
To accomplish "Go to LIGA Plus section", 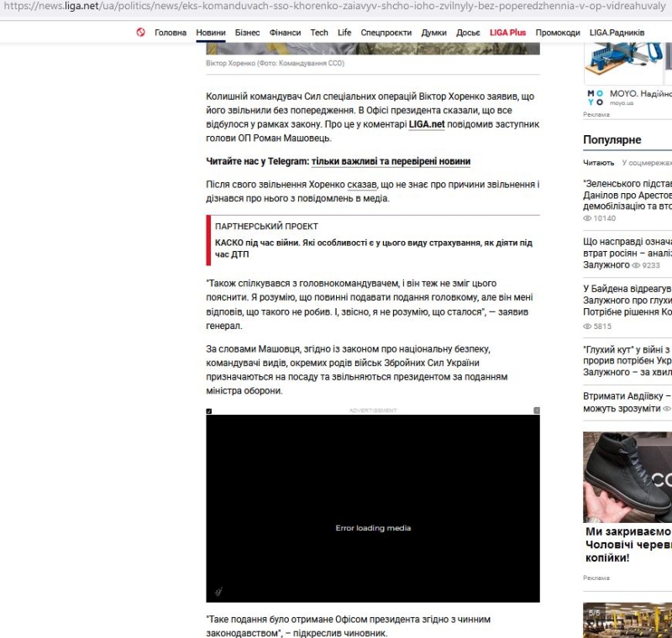I will [507, 33].
